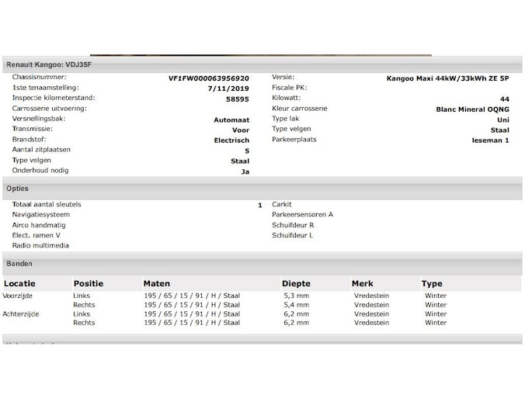This screenshot has height=398, width=532.
Task: Sort by the Locatie column header
Action: pos(19,284)
